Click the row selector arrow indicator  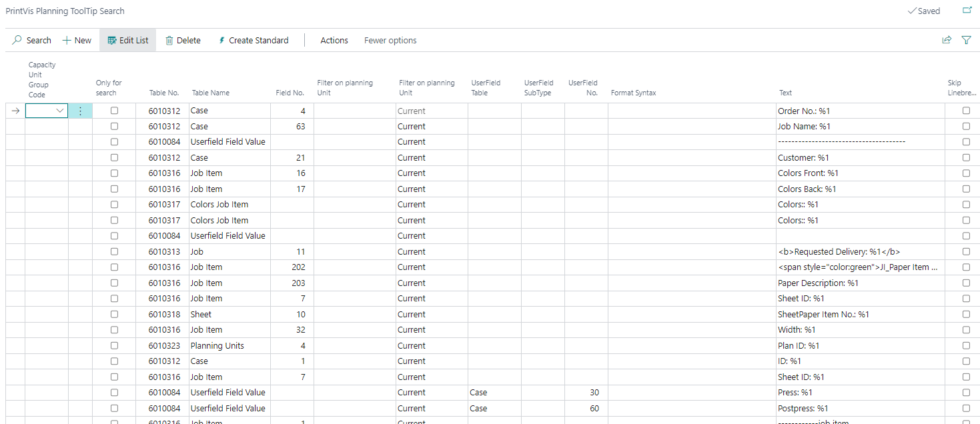click(x=15, y=111)
